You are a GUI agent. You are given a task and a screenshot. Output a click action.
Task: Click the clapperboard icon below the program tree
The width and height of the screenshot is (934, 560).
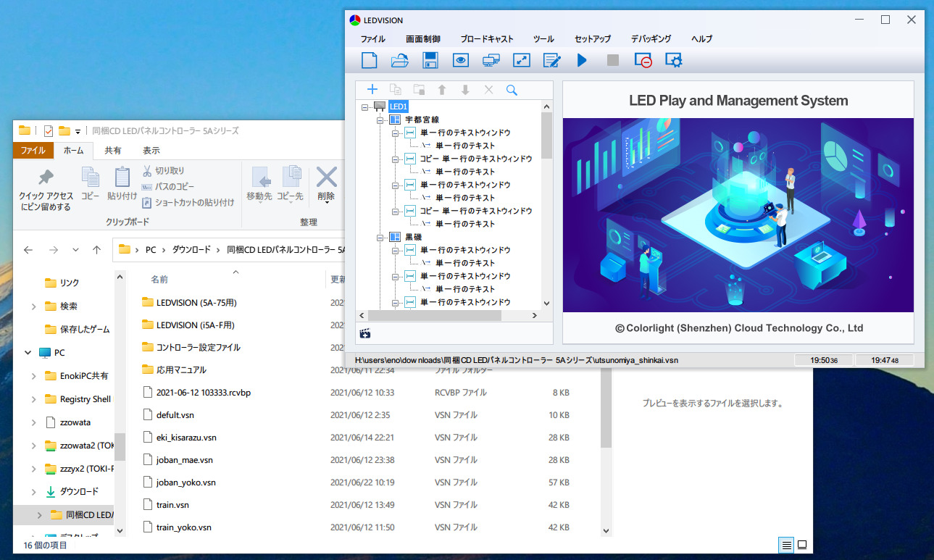(x=365, y=333)
